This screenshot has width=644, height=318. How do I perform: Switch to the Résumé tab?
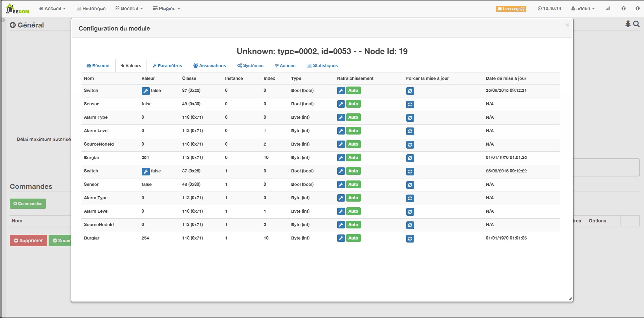click(98, 65)
